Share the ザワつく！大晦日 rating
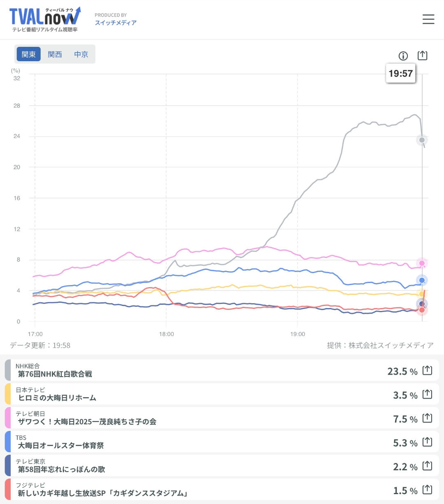This screenshot has width=444, height=504. pyautogui.click(x=427, y=418)
